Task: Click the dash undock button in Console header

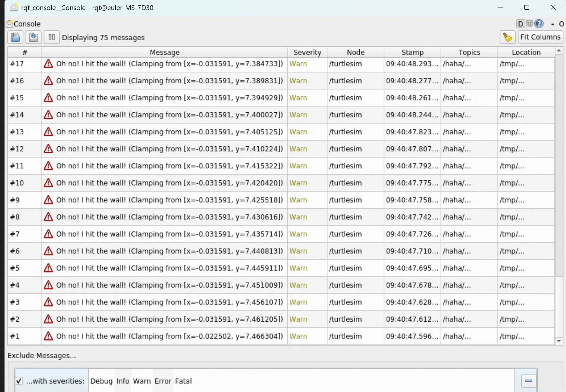Action: [552, 24]
